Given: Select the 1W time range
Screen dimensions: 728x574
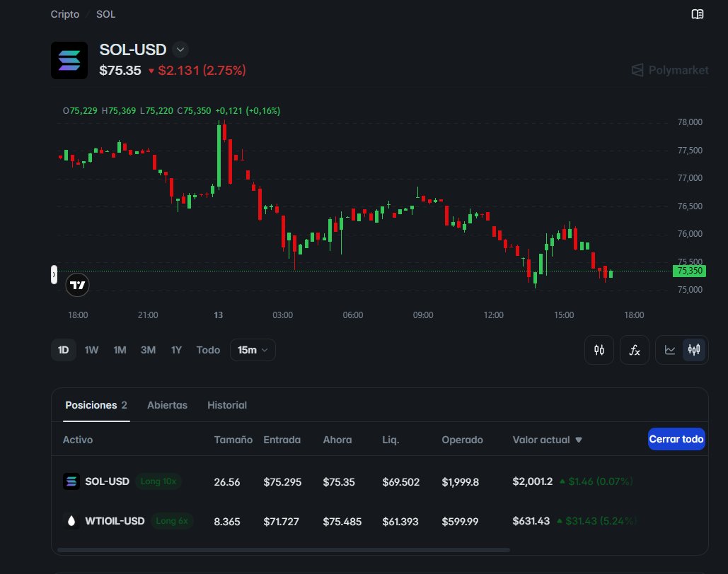Looking at the screenshot, I should coord(91,350).
